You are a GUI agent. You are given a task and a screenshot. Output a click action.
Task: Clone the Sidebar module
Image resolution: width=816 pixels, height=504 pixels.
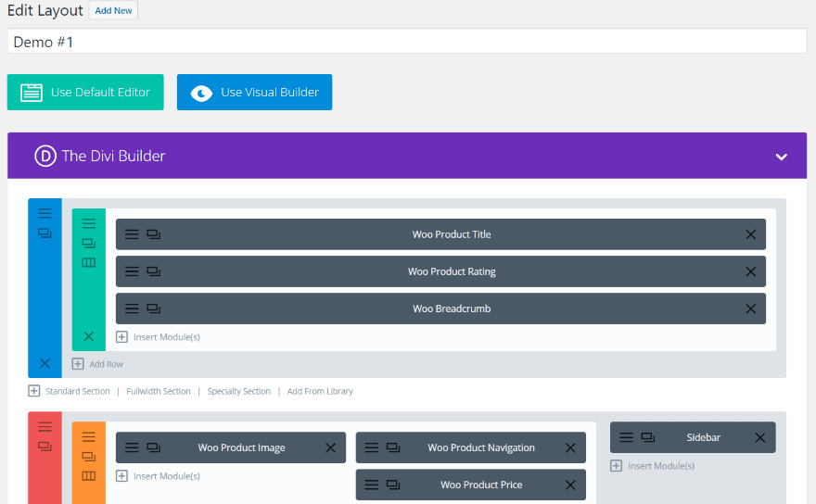pos(648,437)
